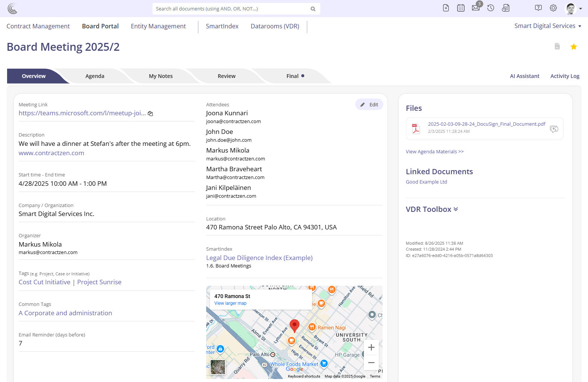Viewport: 588px width, 382px height.
Task: Copy meeting link with clipboard icon
Action: click(x=150, y=113)
